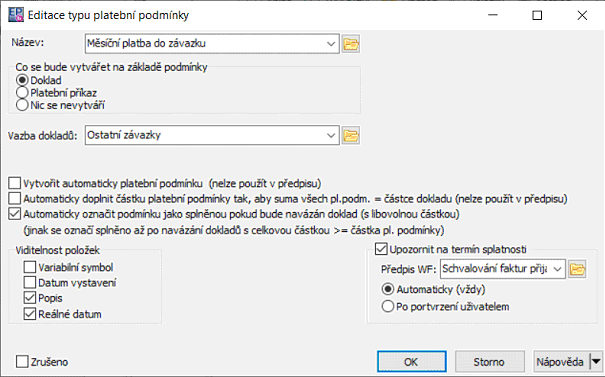Confirm the dialog with OK

(x=412, y=362)
